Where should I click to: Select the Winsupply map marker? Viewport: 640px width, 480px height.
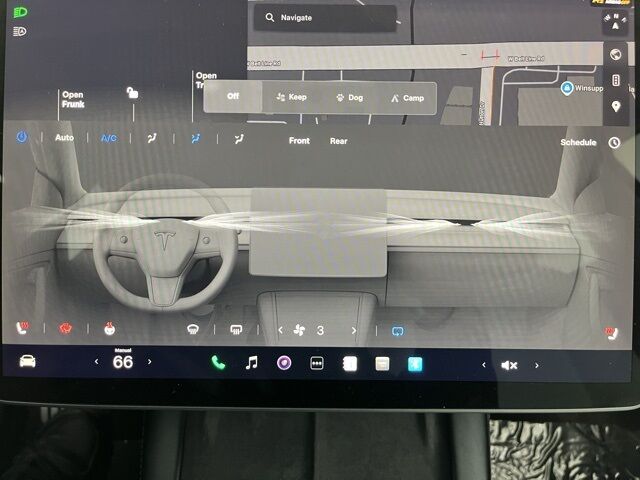click(x=567, y=88)
